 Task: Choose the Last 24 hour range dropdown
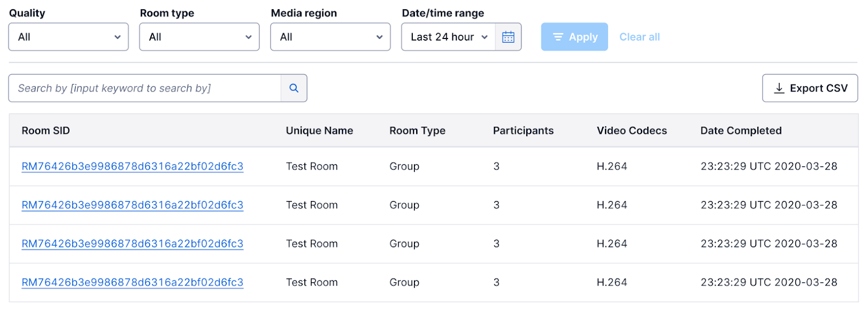[449, 37]
